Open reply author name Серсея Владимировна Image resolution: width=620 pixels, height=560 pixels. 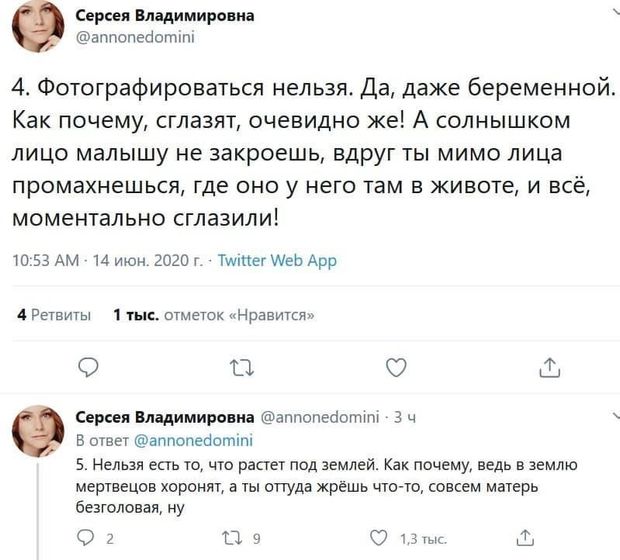point(166,416)
